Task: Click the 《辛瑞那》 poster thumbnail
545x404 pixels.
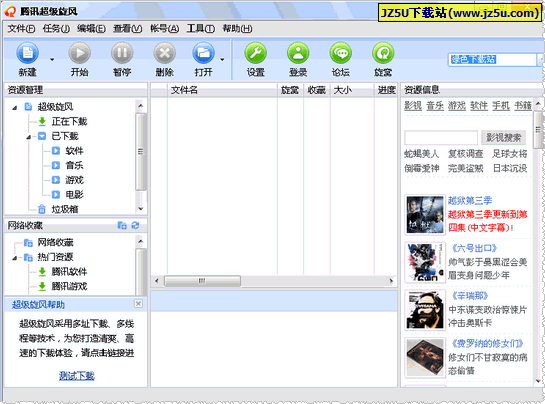Action: (x=425, y=310)
